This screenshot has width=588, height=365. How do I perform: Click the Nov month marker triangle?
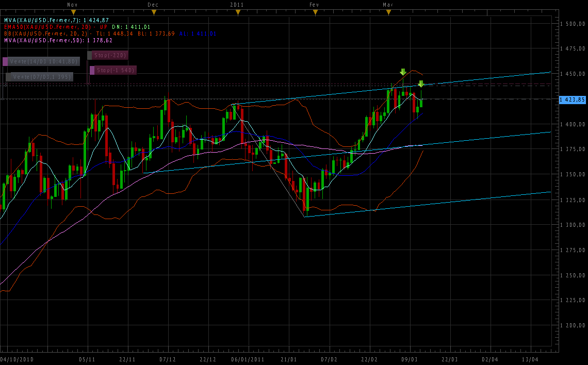(73, 11)
